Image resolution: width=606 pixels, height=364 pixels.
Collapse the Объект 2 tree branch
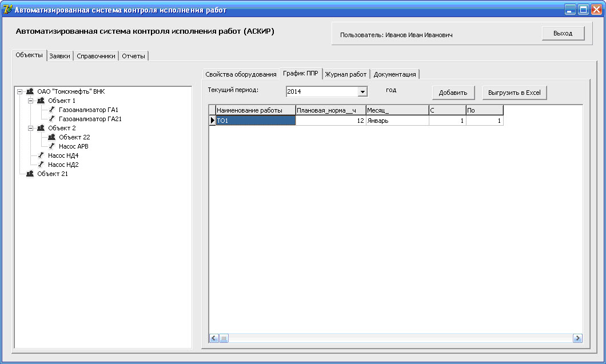[x=31, y=128]
